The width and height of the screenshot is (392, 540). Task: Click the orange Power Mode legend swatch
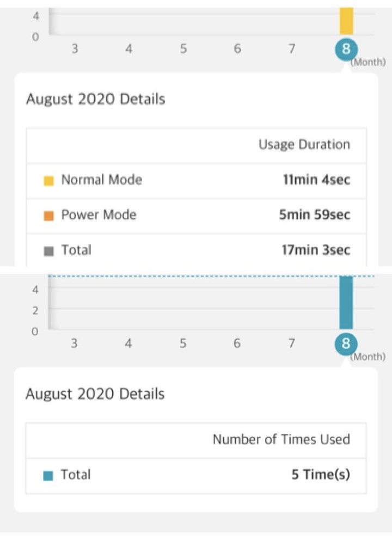pos(48,216)
